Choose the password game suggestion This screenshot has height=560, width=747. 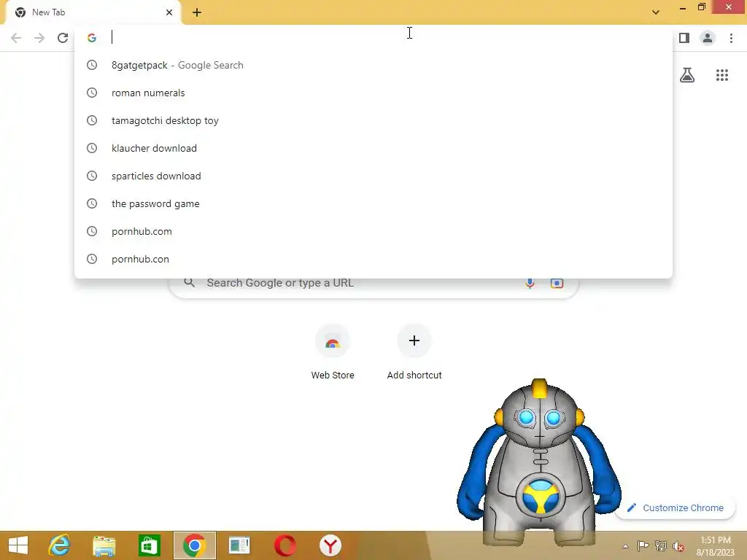pyautogui.click(x=373, y=203)
